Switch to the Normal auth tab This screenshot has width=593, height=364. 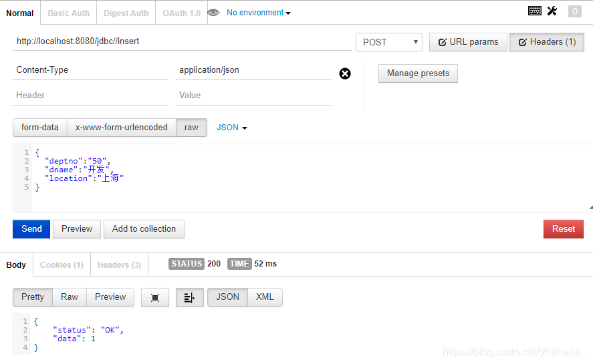20,13
